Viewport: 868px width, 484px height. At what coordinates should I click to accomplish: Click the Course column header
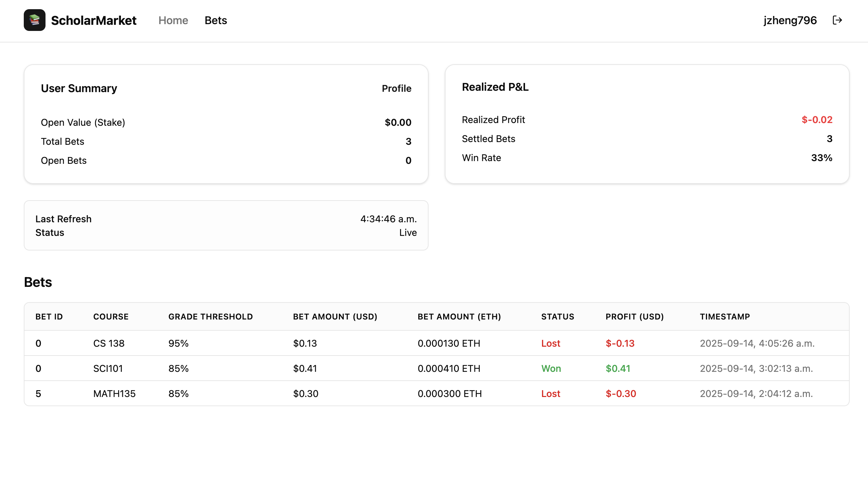click(111, 317)
